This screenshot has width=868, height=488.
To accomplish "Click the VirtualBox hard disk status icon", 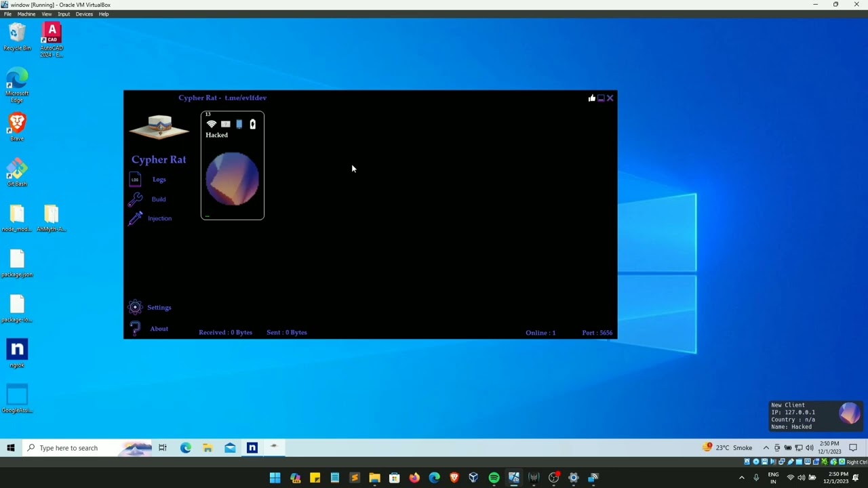I will 747,462.
